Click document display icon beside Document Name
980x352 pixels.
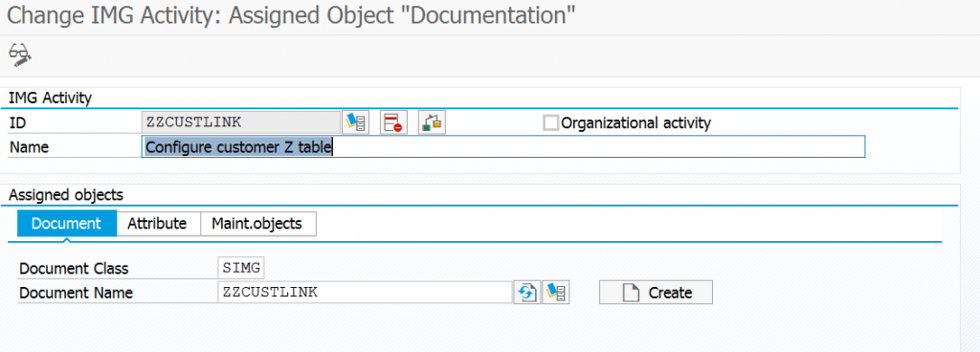pyautogui.click(x=556, y=292)
